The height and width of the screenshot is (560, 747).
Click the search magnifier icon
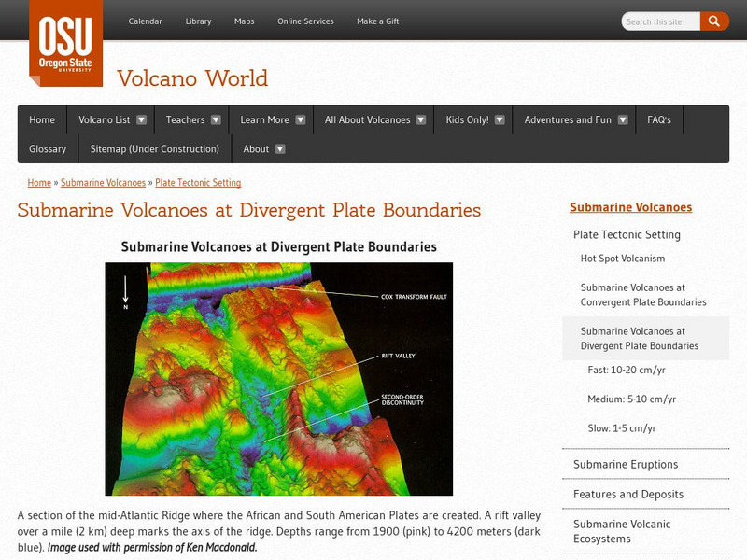click(x=715, y=20)
